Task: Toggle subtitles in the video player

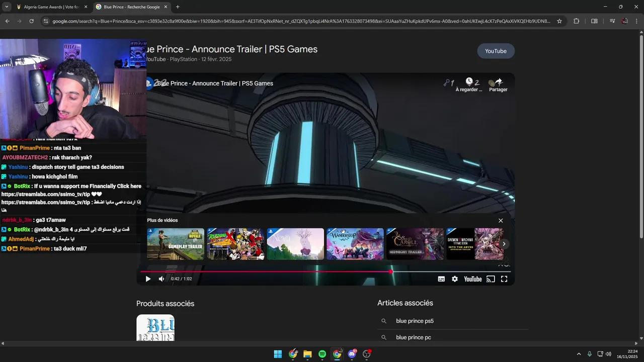Action: tap(441, 279)
